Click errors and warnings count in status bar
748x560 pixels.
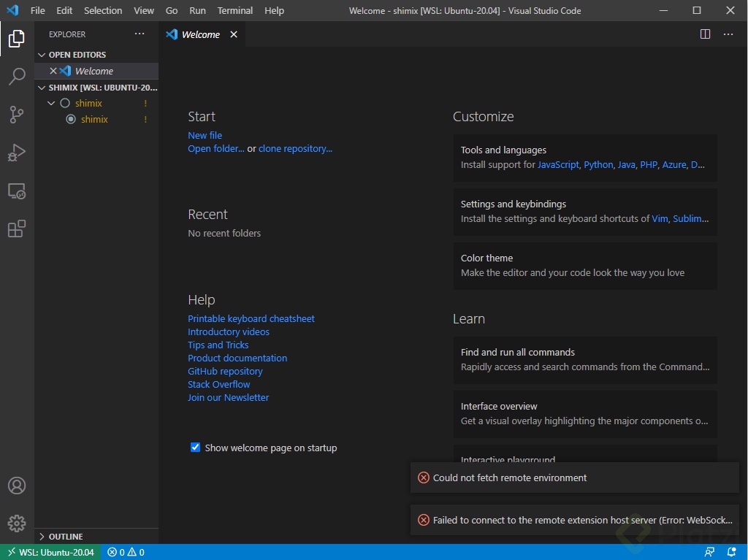(126, 553)
